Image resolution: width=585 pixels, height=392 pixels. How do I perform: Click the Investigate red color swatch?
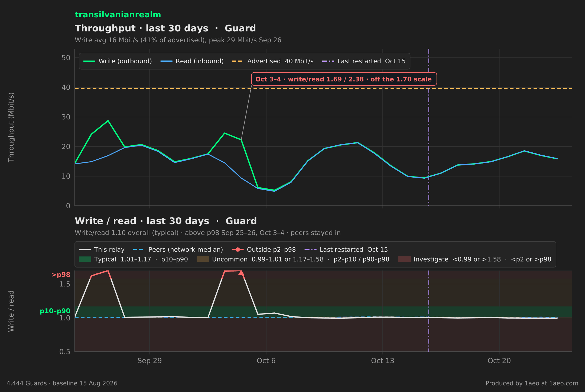pyautogui.click(x=404, y=259)
